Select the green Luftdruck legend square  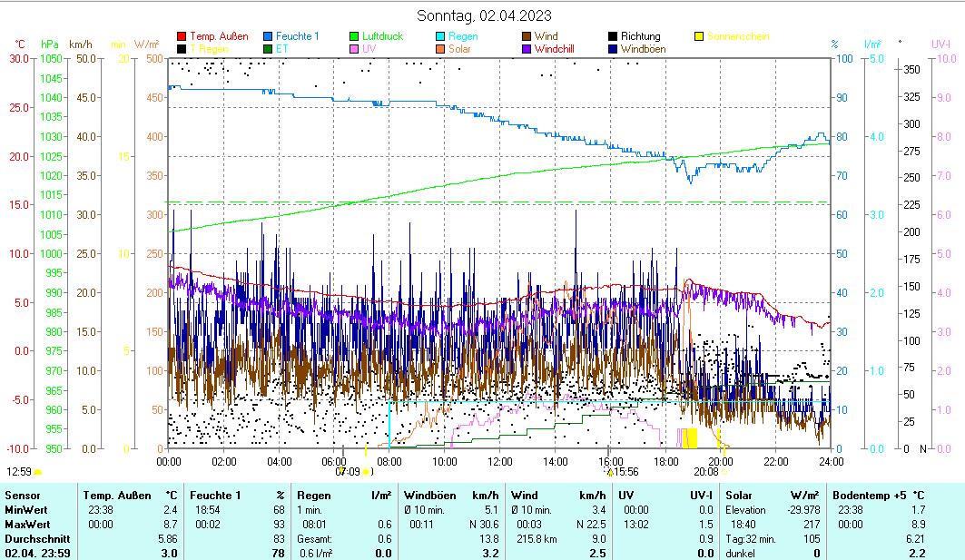[354, 36]
